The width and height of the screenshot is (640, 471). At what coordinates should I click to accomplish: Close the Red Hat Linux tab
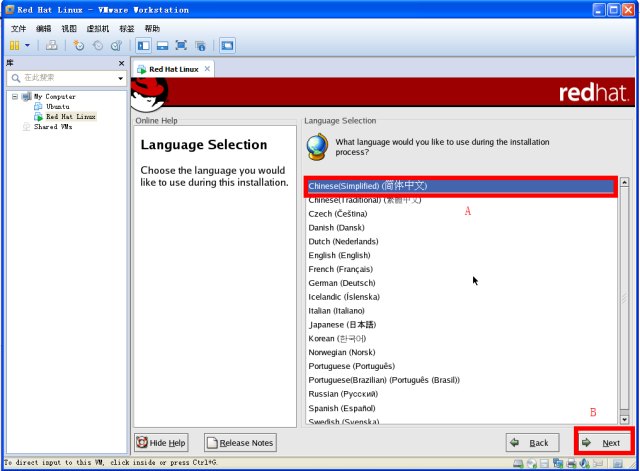coord(207,69)
